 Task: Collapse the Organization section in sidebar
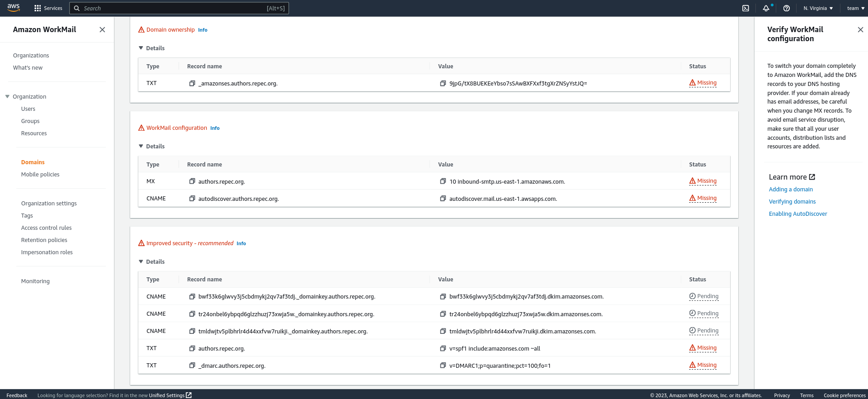click(x=7, y=96)
